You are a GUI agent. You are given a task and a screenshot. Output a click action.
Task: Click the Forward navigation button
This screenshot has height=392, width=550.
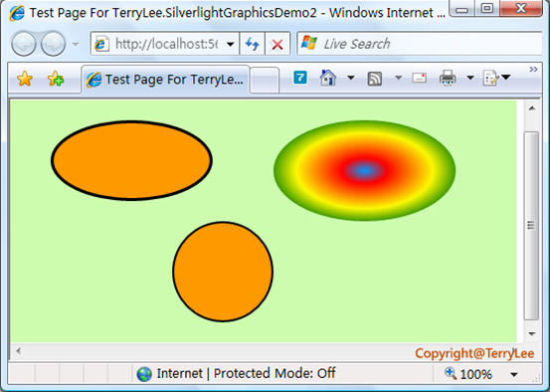[53, 44]
